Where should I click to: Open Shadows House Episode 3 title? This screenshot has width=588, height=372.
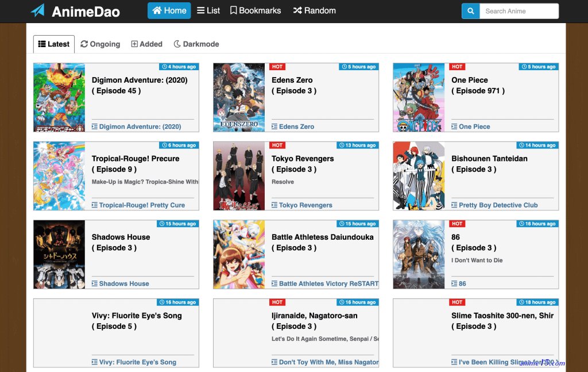coord(121,242)
